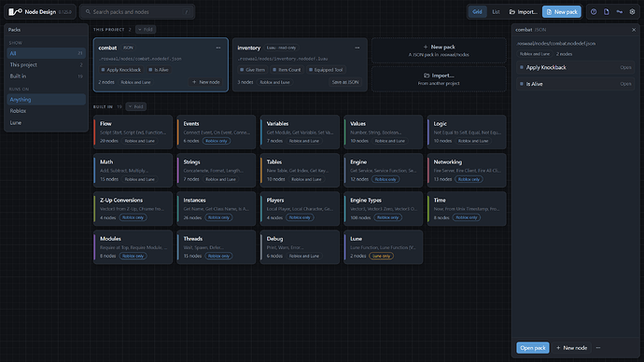Image resolution: width=644 pixels, height=362 pixels.
Task: Open the Engine built-in pack
Action: [x=384, y=171]
